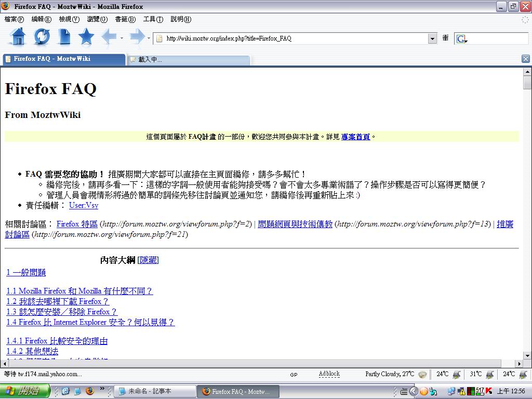Click the new page document icon in toolbar
This screenshot has height=399, width=532.
pos(64,37)
